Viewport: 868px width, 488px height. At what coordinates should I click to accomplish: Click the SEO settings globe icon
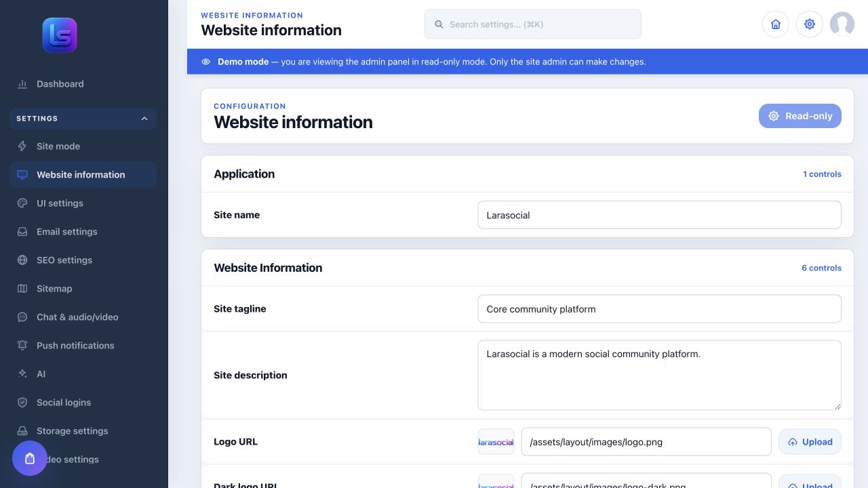(x=22, y=260)
